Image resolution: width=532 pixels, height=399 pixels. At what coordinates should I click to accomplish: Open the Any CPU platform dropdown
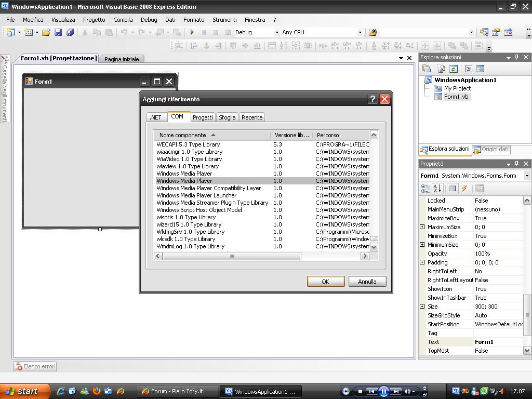tap(360, 32)
